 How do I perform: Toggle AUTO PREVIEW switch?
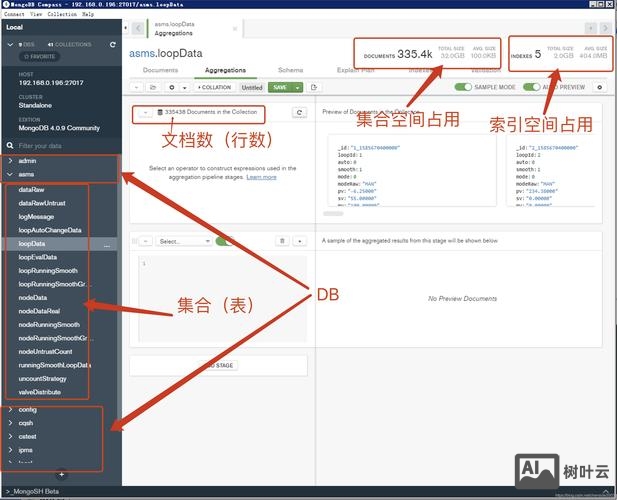[531, 87]
